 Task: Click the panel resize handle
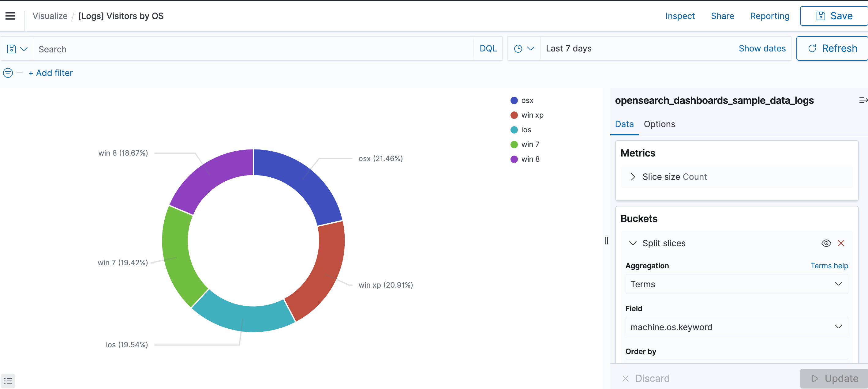click(x=606, y=240)
